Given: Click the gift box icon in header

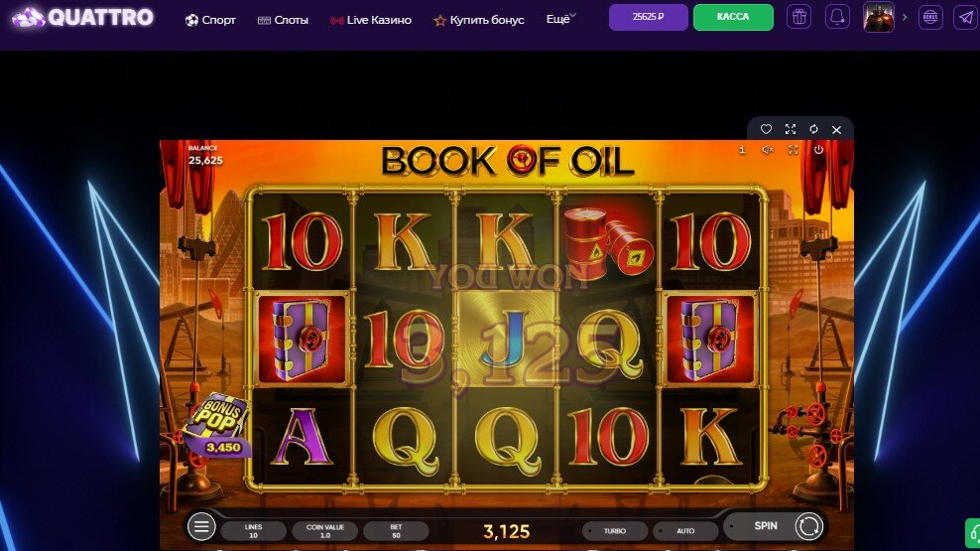Looking at the screenshot, I should click(799, 17).
